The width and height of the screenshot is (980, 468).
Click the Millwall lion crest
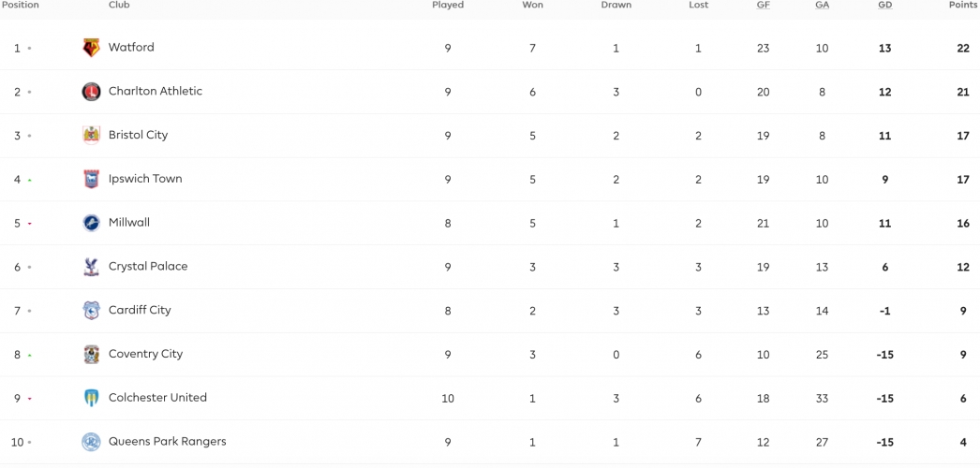(91, 223)
